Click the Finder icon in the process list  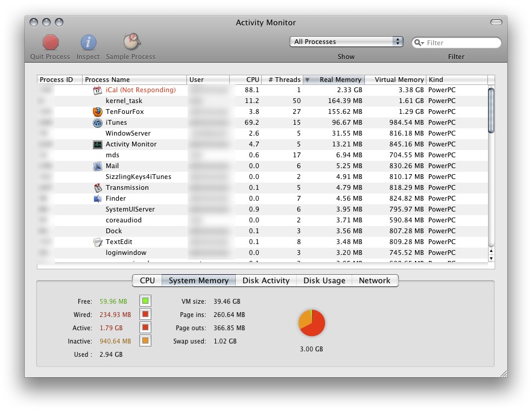[97, 198]
